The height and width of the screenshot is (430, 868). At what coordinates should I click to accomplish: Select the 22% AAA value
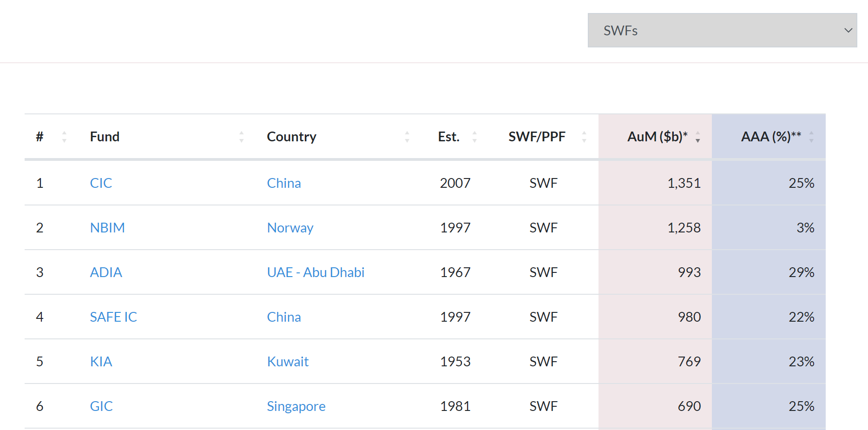click(x=802, y=317)
